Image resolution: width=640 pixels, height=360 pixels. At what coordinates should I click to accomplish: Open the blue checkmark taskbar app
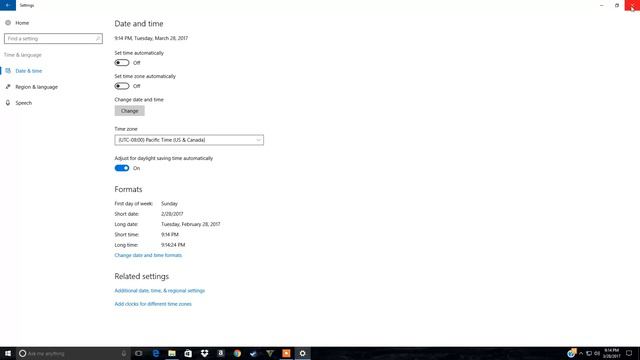(253, 353)
